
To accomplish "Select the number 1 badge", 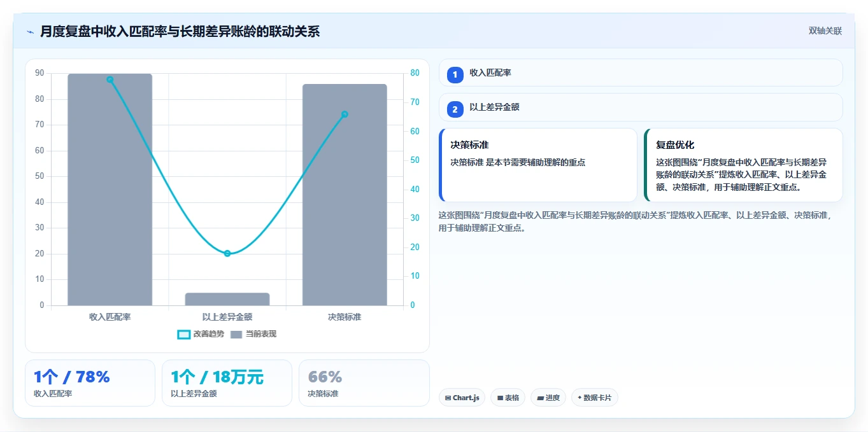I will pos(455,75).
